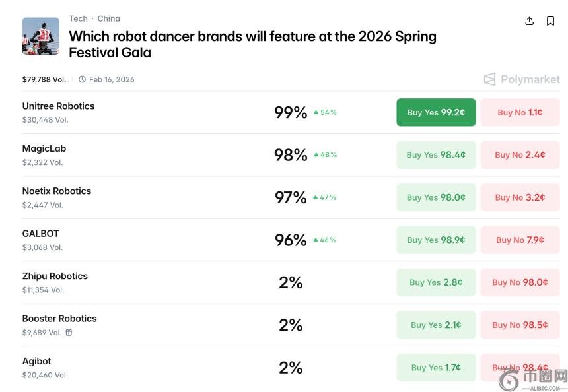
Task: Click the clock icon next to Feb 16, 2026
Action: point(82,79)
